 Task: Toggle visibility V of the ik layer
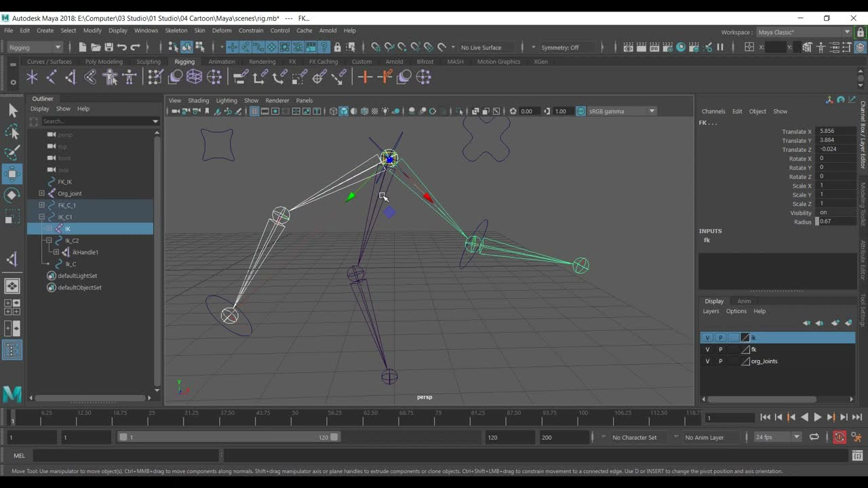coord(707,338)
